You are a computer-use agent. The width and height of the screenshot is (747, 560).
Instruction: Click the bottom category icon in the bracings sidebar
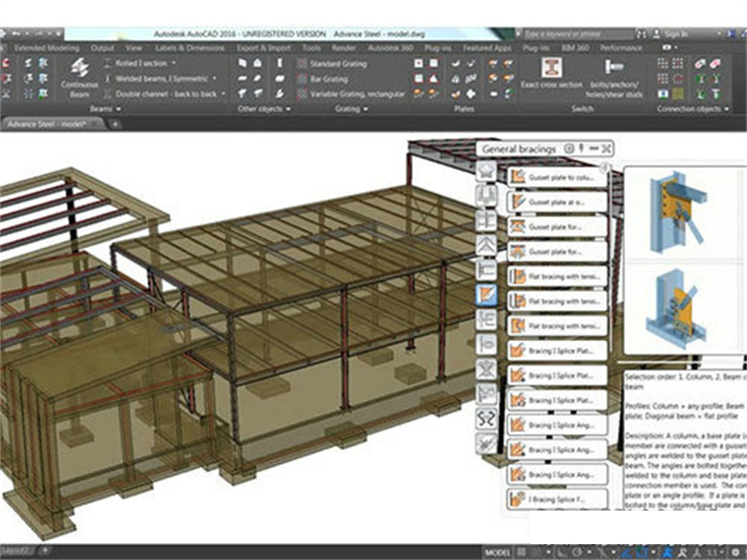click(x=486, y=441)
